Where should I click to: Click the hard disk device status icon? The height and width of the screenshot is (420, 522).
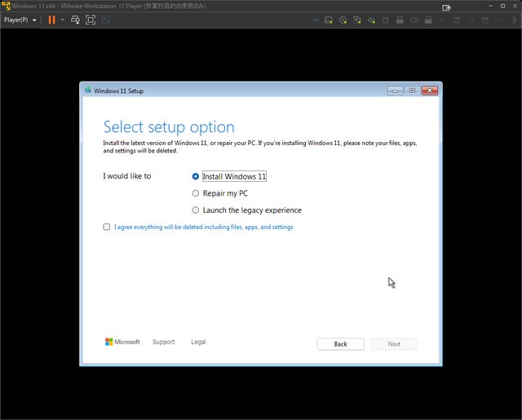tap(329, 20)
